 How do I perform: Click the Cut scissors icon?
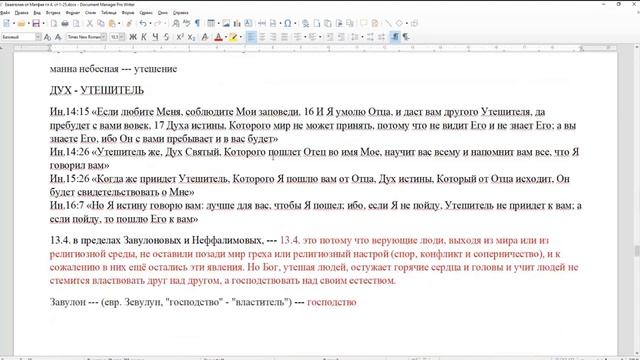(x=89, y=23)
